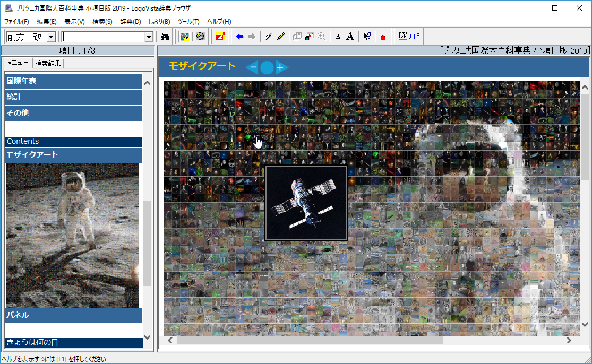The width and height of the screenshot is (592, 364).
Task: Click the ブリタニカ国際大百科事典 小項目版 2019 header label
Action: 514,50
